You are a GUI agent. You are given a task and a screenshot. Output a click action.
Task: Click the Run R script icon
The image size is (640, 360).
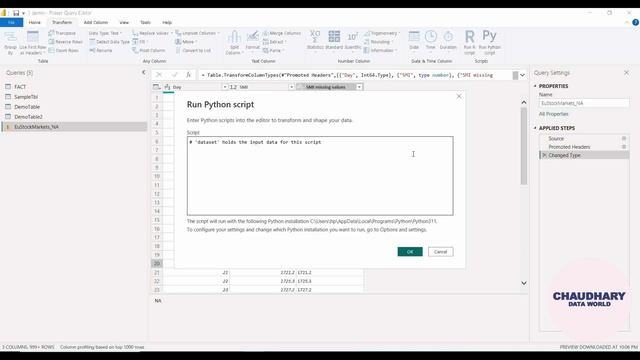[x=470, y=37]
